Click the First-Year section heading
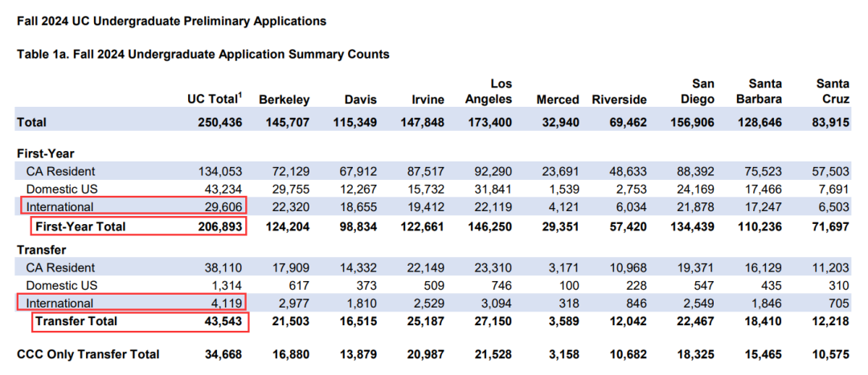 tap(45, 153)
